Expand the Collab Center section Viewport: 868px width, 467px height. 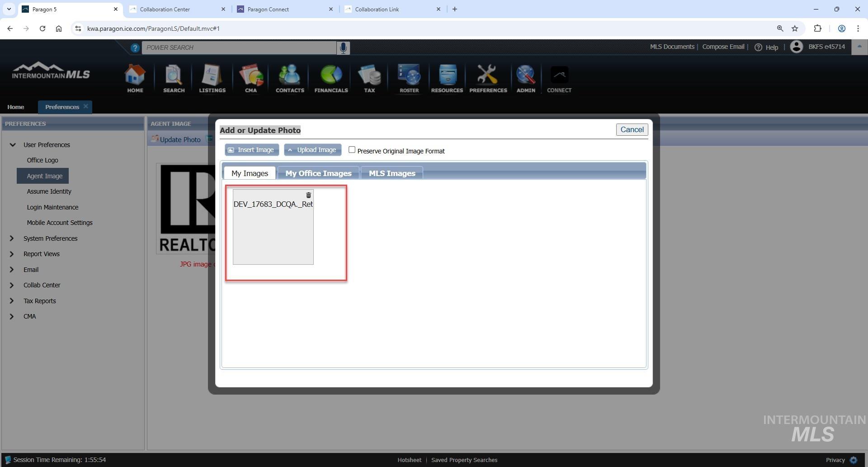(x=12, y=285)
